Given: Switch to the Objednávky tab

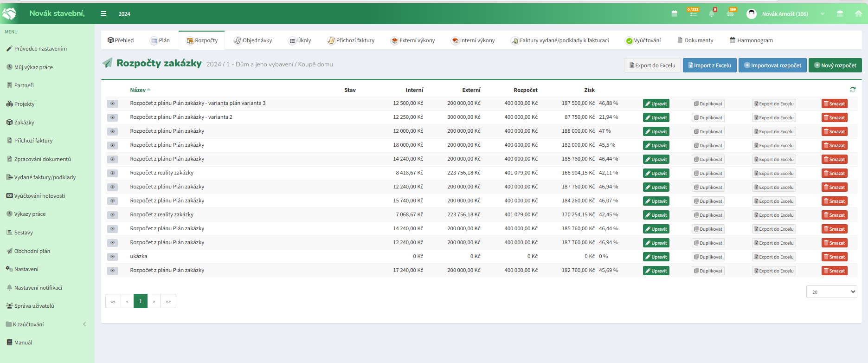Looking at the screenshot, I should tap(253, 40).
